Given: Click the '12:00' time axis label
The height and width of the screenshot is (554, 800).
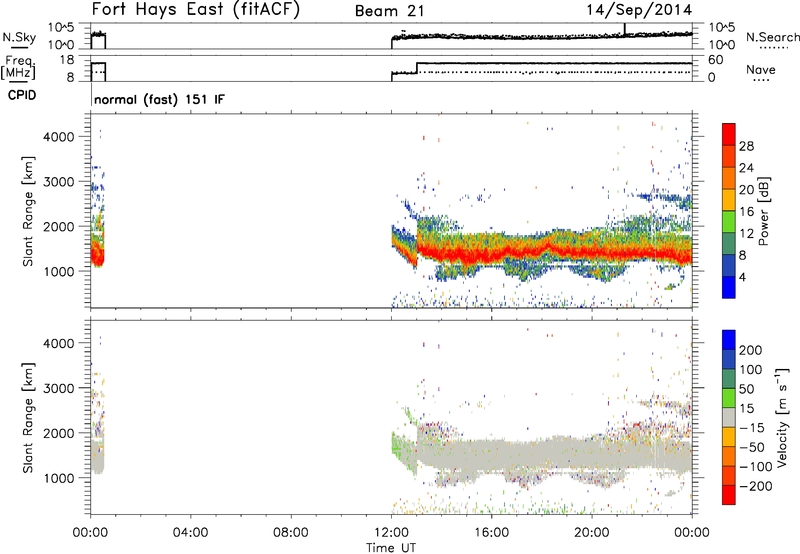Looking at the screenshot, I should point(391,533).
